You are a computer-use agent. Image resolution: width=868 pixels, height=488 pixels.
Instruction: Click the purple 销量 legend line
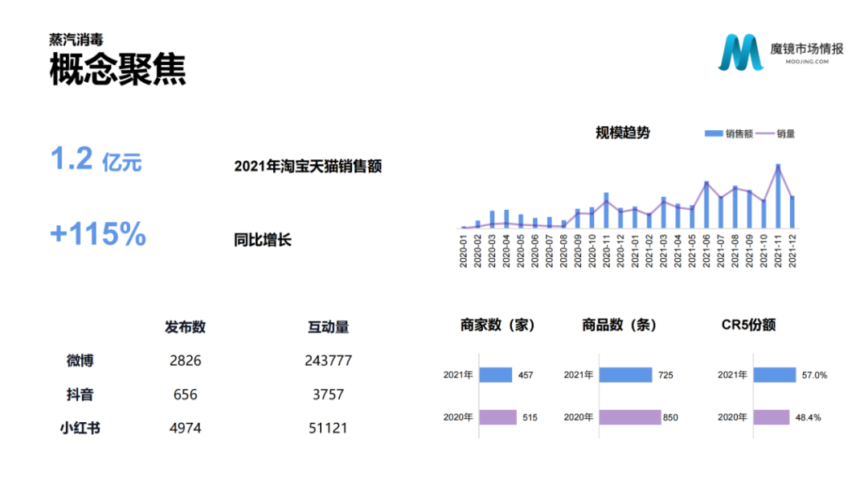(764, 133)
